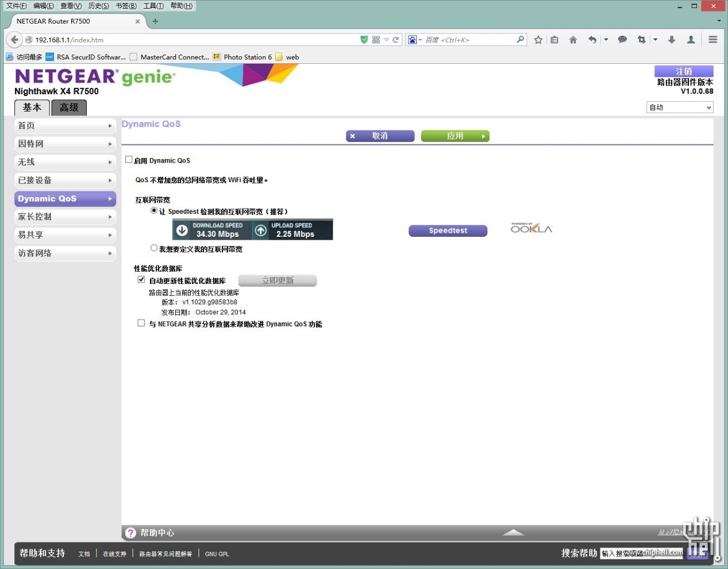Click the chat speech bubble icon

point(622,40)
